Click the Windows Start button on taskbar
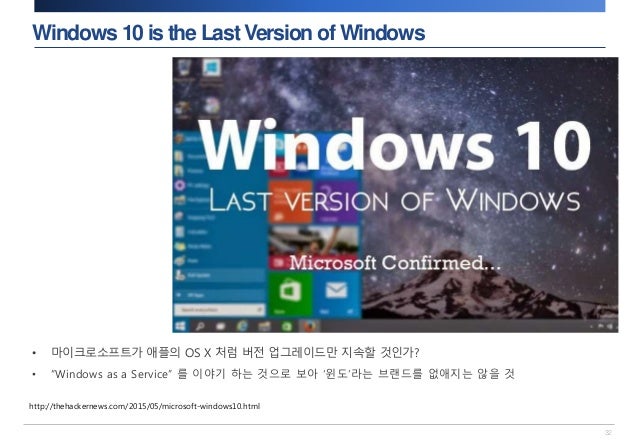Image resolution: width=638 pixels, height=442 pixels. click(x=180, y=326)
